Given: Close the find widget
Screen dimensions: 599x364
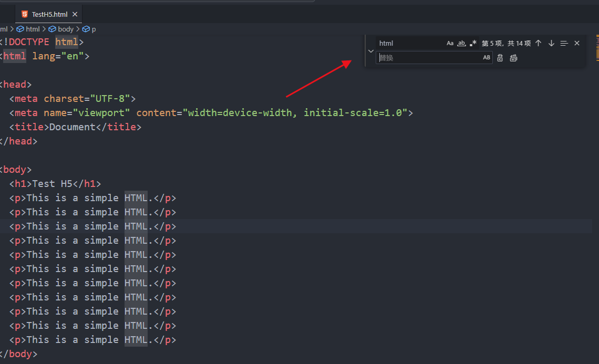Looking at the screenshot, I should coord(577,43).
